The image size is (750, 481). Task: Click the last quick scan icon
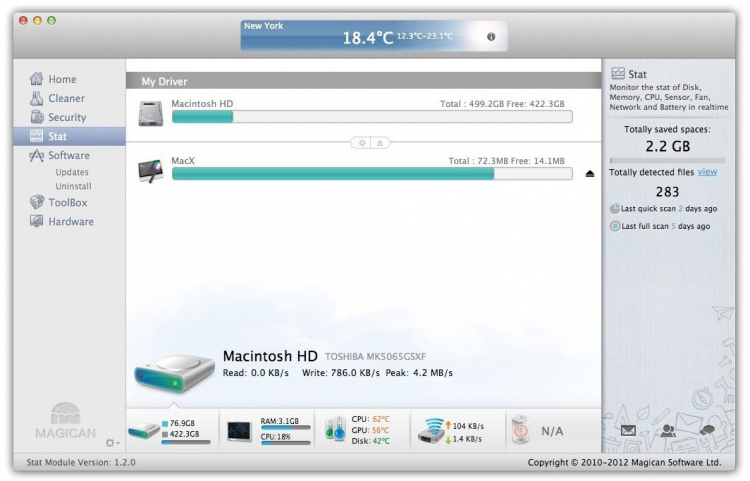(x=615, y=209)
